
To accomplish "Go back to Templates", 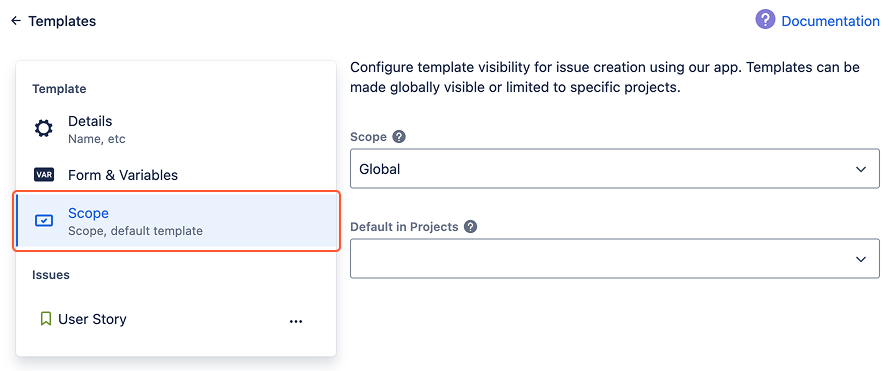I will (x=62, y=21).
